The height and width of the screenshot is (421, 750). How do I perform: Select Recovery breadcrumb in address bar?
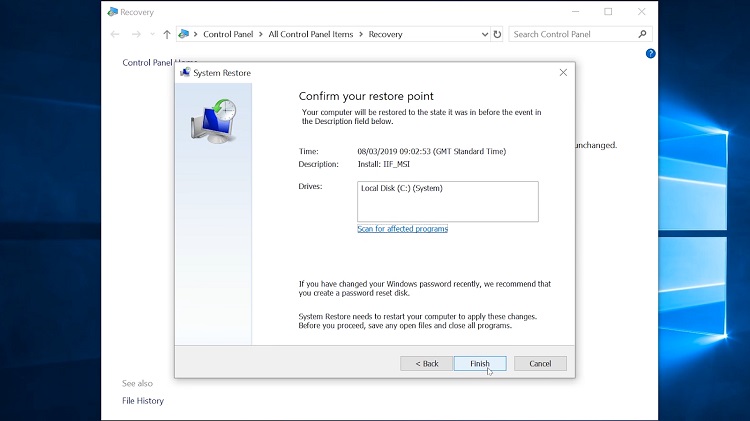pos(385,34)
